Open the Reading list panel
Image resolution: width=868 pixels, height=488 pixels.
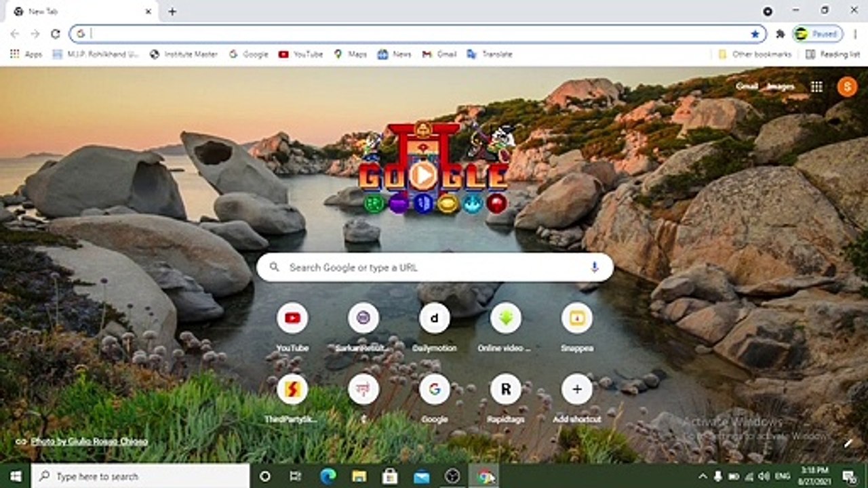[833, 54]
